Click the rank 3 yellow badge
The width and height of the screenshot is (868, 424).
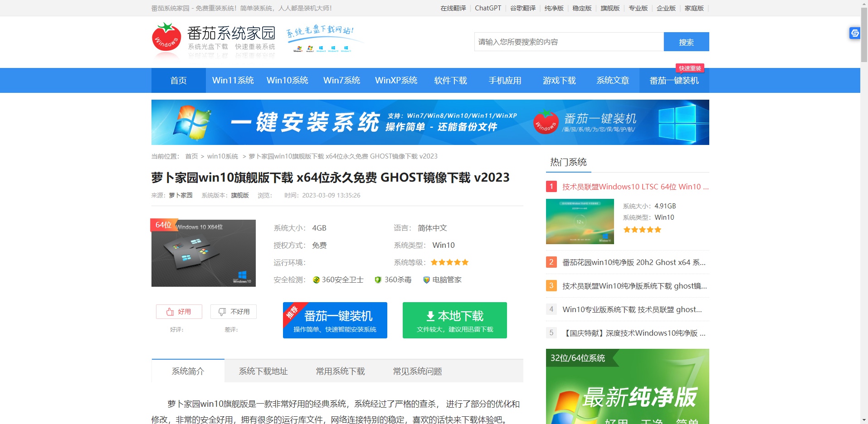click(x=551, y=285)
